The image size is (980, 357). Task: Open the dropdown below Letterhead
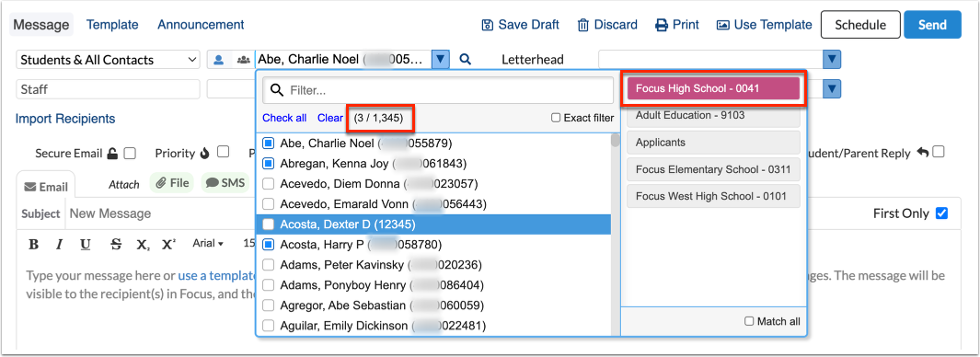click(x=832, y=88)
